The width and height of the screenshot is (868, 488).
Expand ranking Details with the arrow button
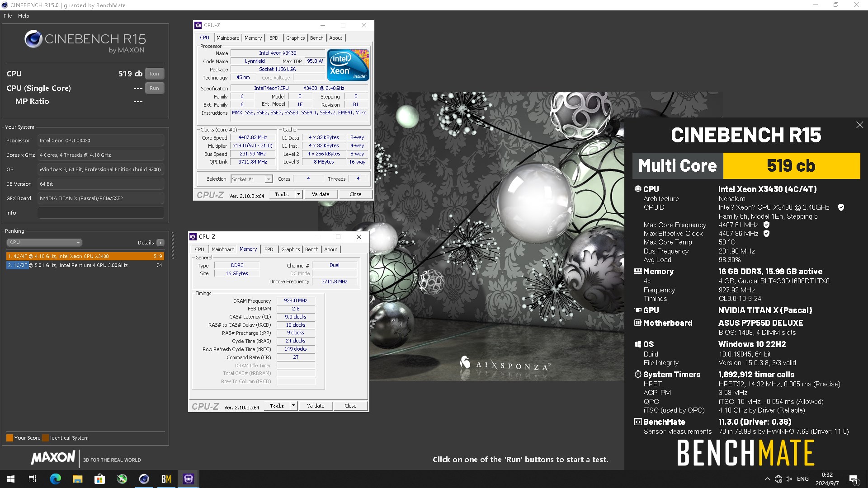[160, 243]
